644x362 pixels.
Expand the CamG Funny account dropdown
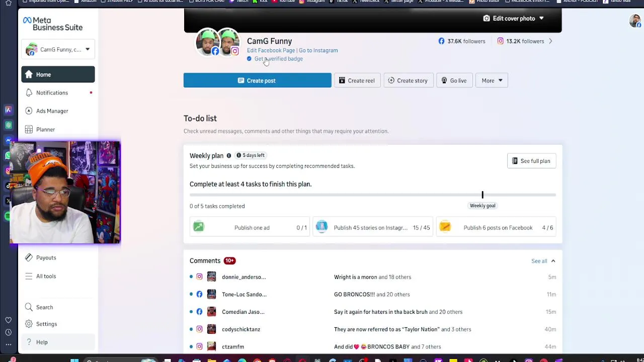coord(58,49)
